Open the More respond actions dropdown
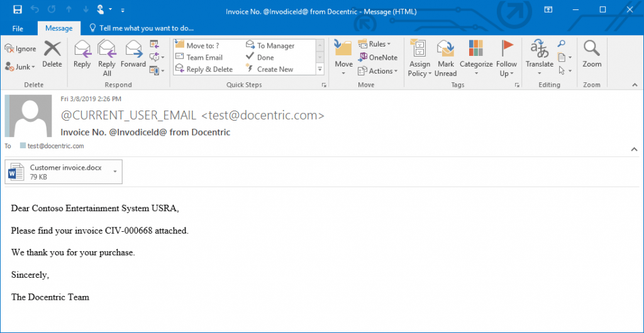This screenshot has width=644, height=333. [157, 70]
